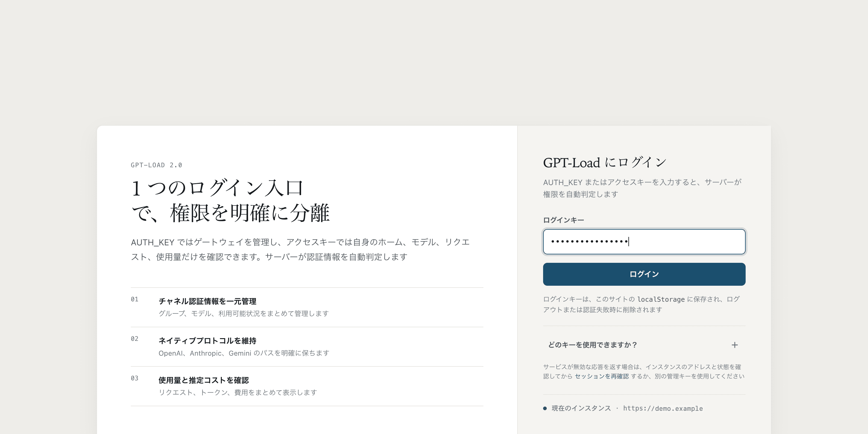Expand the どのキーを使用できますか？ section
Screen dimensions: 868x434
click(644, 345)
